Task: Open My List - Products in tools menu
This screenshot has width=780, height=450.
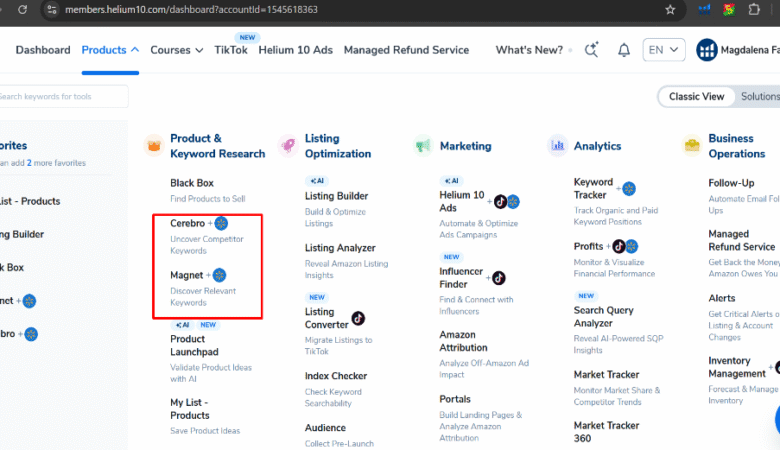Action: [x=190, y=409]
